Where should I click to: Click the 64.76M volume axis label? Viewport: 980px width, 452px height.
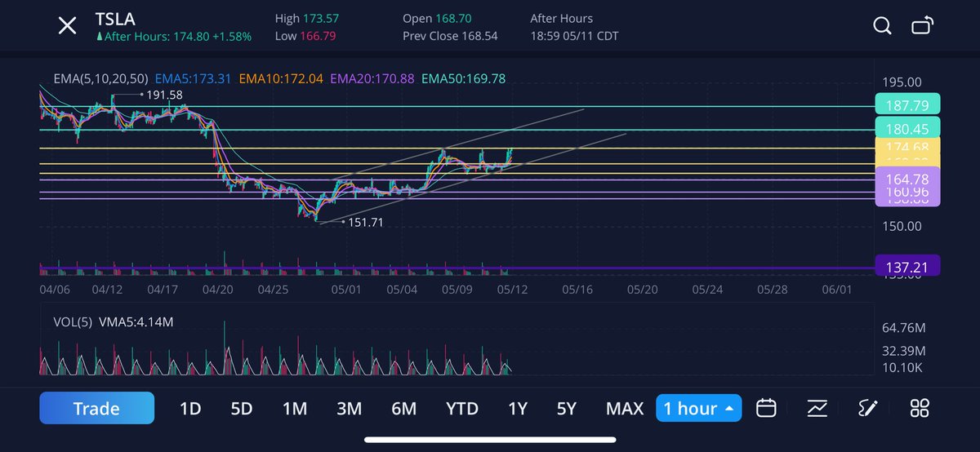[903, 328]
